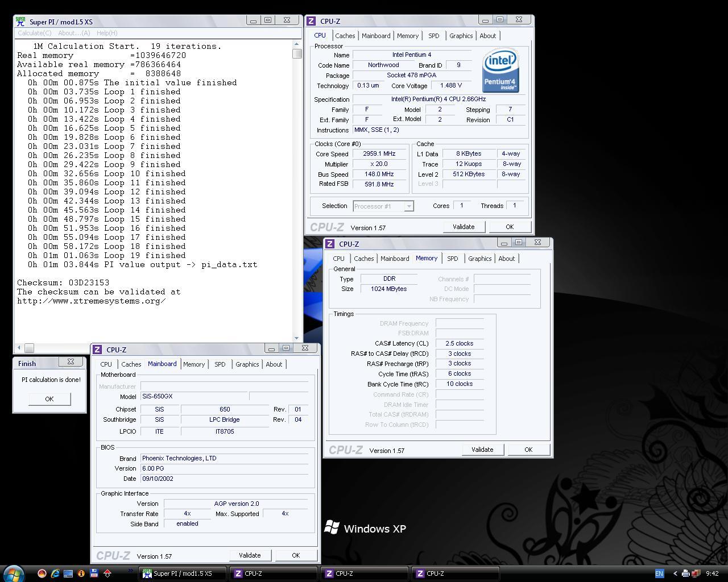
Task: Select CPU tab in CPU-Z Mainboard window
Action: 106,364
